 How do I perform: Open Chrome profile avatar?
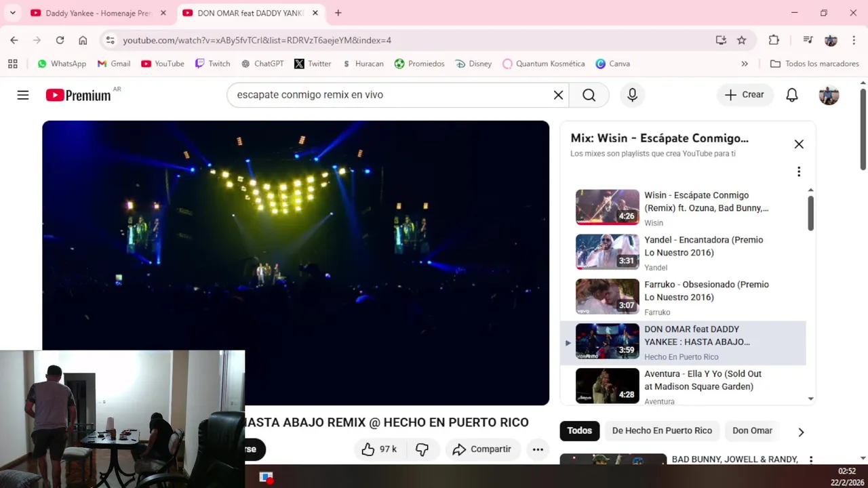pos(831,40)
